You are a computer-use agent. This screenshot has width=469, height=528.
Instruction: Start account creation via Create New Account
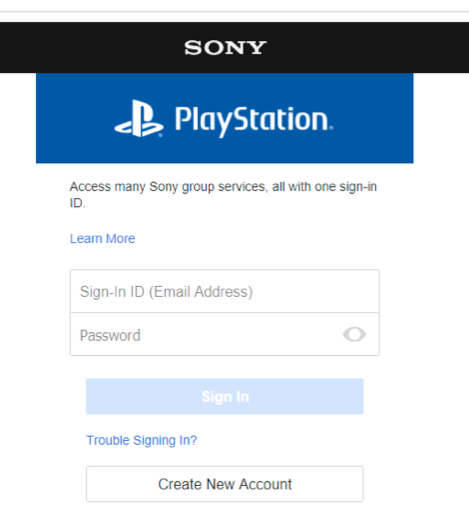click(x=225, y=484)
